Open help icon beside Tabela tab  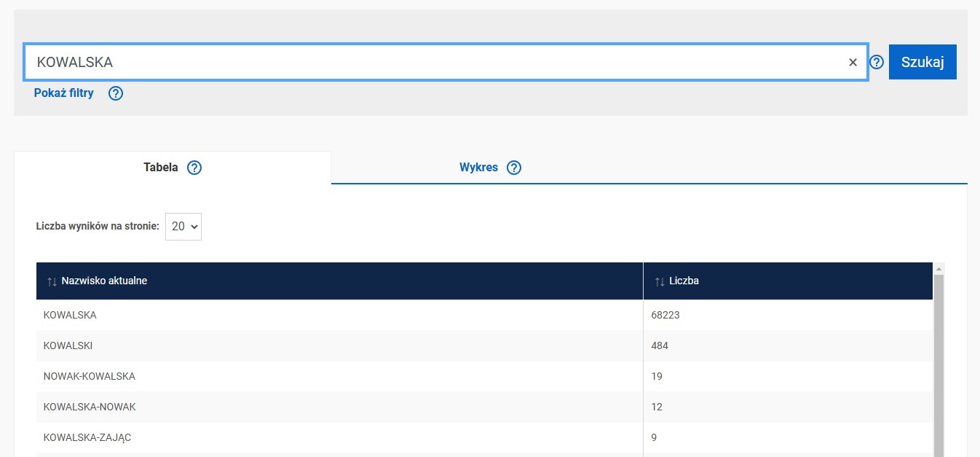tap(194, 168)
